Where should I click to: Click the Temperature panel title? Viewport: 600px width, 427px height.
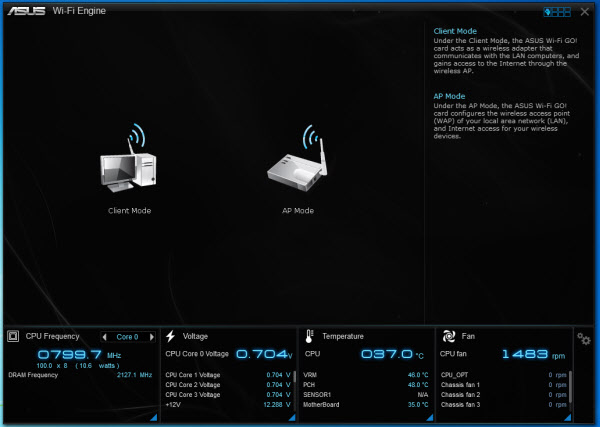pos(343,336)
